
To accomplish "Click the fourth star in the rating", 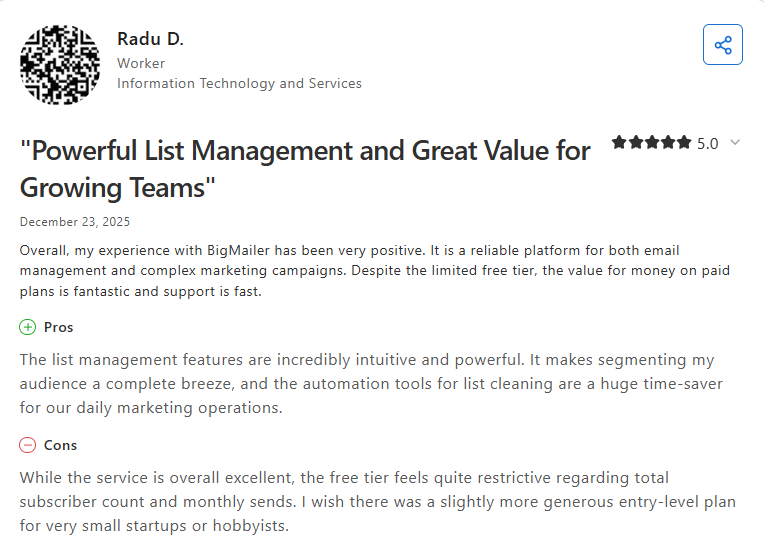I will pyautogui.click(x=668, y=143).
